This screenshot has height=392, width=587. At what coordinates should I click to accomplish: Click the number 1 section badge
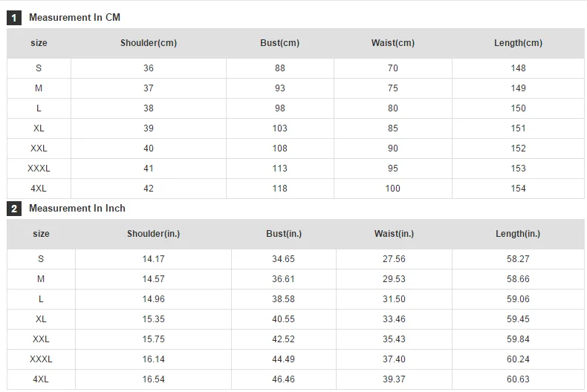click(x=14, y=18)
